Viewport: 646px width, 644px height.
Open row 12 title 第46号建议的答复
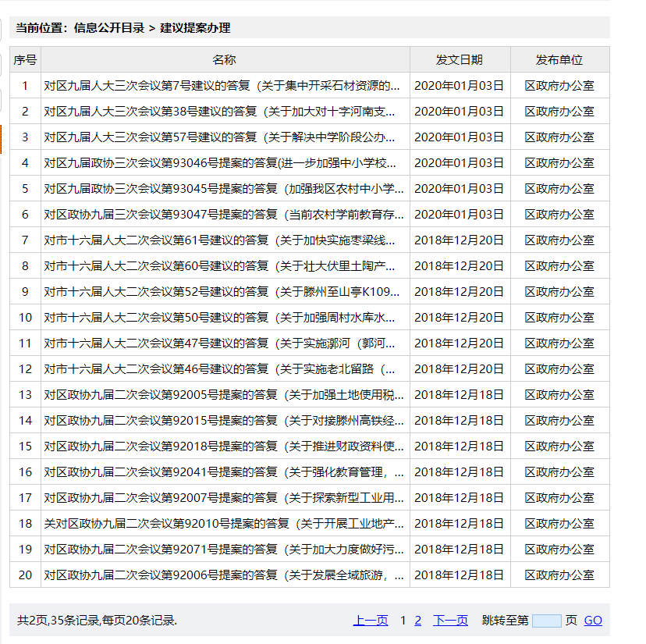coord(219,369)
